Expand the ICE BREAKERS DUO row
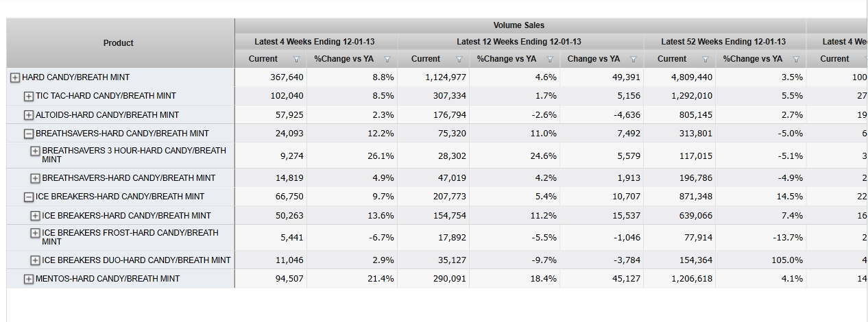The height and width of the screenshot is (322, 868). tap(36, 260)
